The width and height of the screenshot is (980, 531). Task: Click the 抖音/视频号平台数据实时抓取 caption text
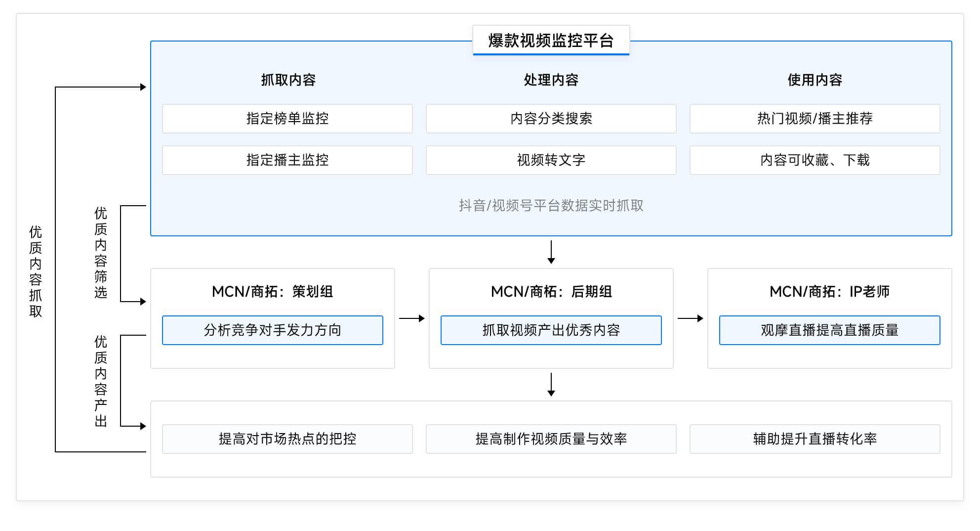551,206
